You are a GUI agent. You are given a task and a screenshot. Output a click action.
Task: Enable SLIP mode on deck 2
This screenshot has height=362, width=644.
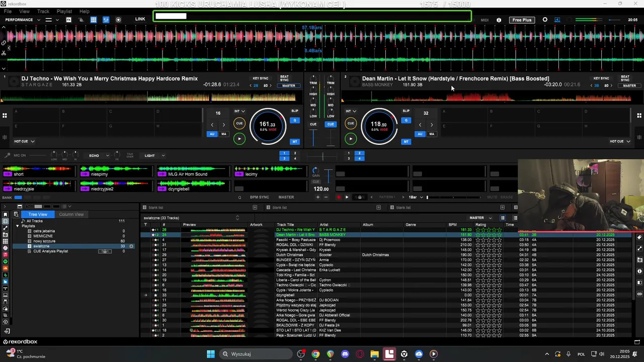pos(406,111)
